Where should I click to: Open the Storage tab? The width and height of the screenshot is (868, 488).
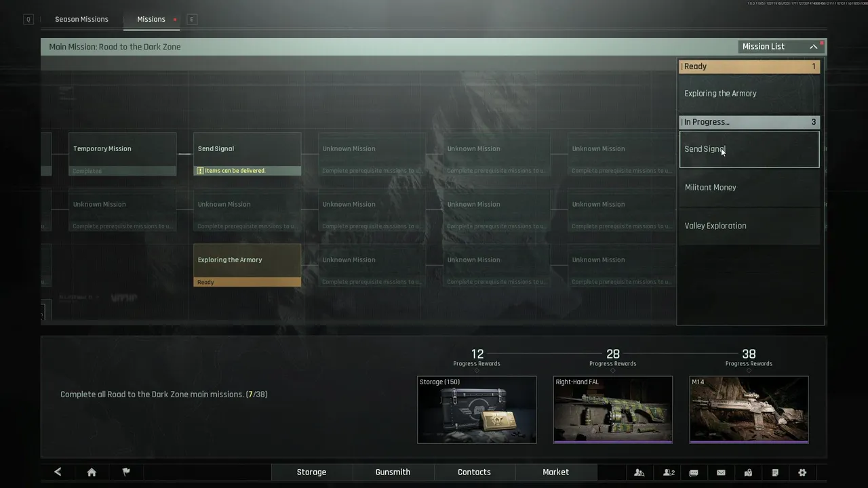[x=311, y=472]
